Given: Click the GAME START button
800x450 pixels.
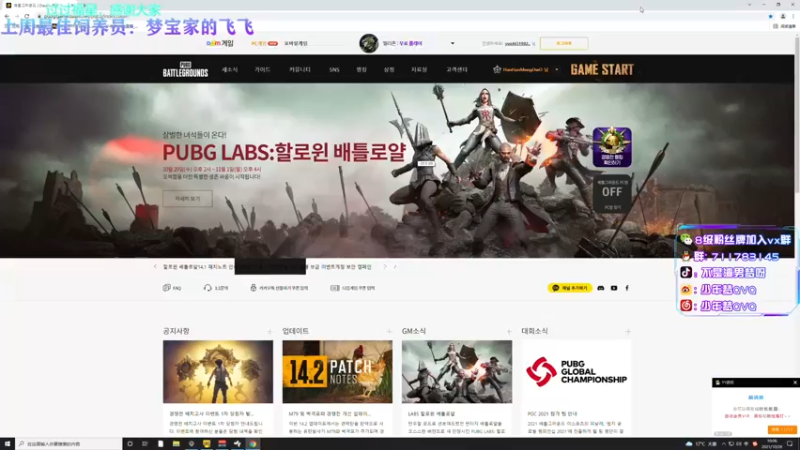Looking at the screenshot, I should (602, 69).
